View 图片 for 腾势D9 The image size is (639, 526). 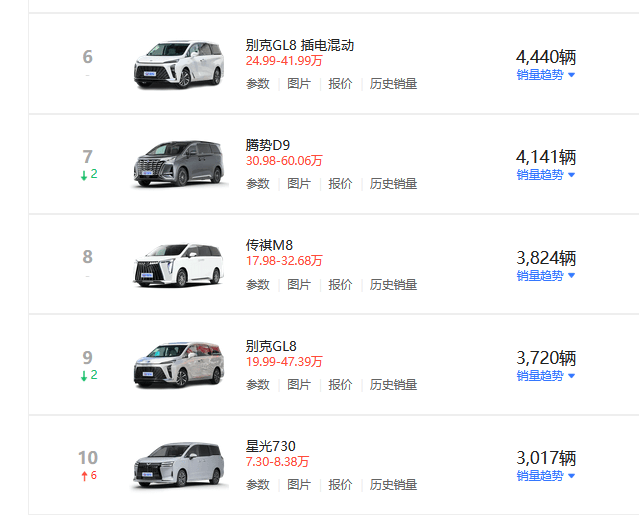[299, 184]
